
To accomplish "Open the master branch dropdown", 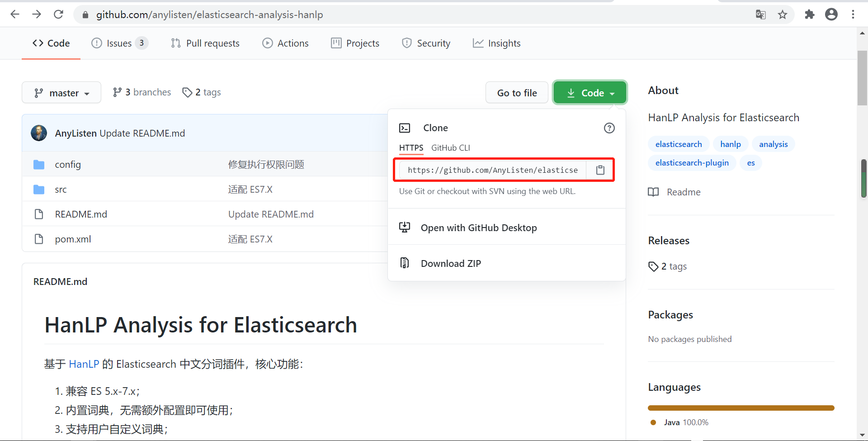I will (61, 93).
